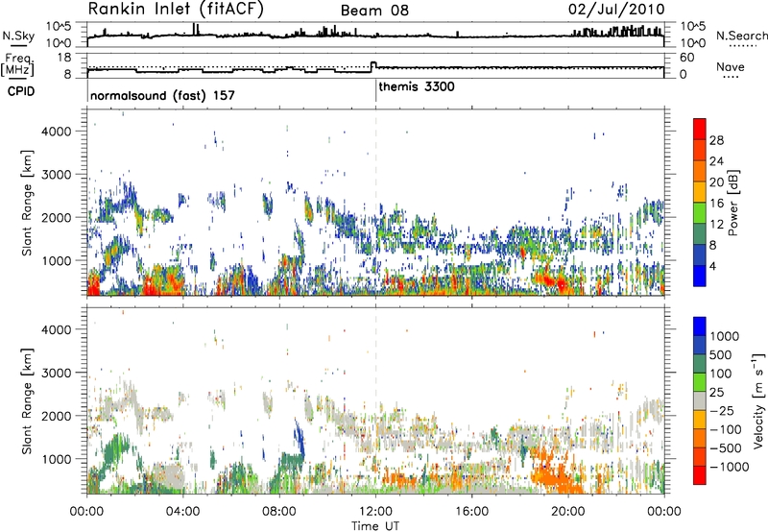Click the frequency step at the themis 3300 start
The image size is (768, 532).
tap(373, 65)
